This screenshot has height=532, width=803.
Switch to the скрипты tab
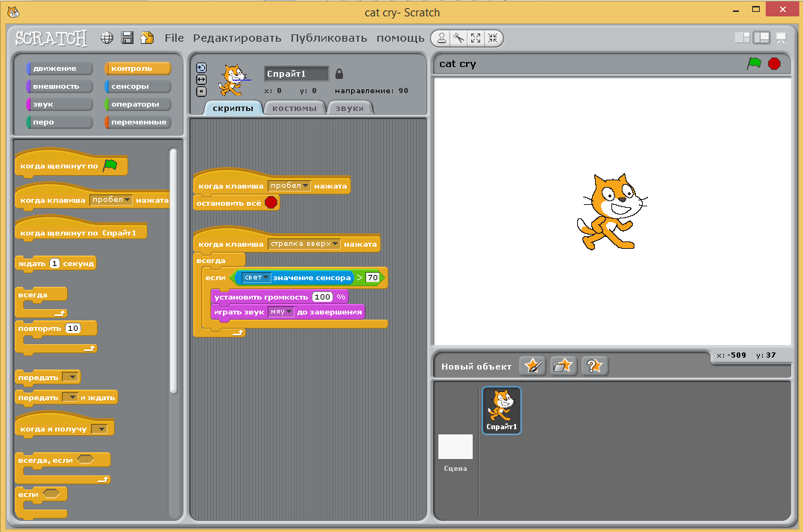233,108
